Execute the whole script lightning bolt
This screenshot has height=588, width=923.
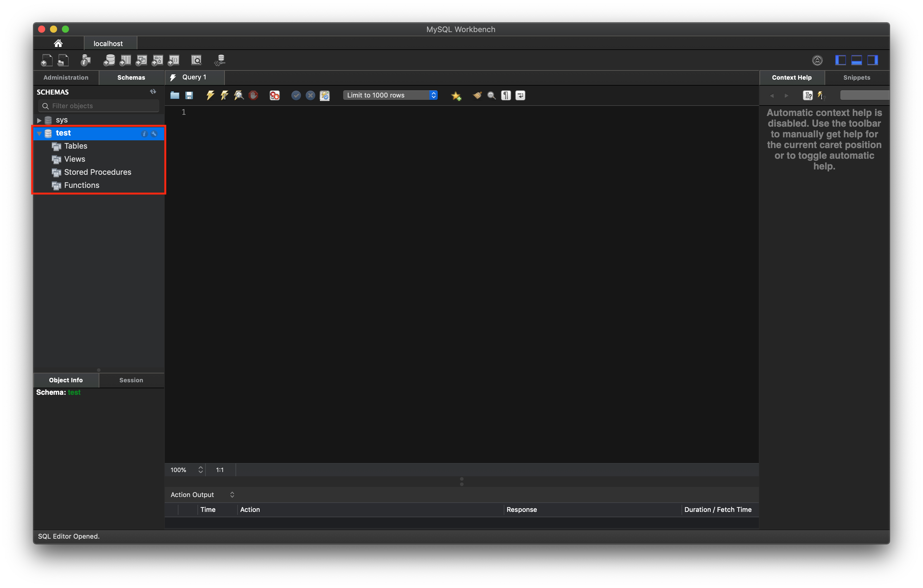210,95
